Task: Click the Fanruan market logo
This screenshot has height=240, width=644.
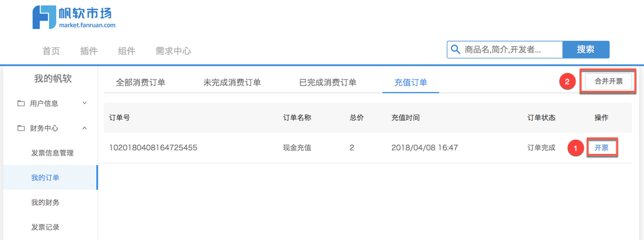Action: click(74, 17)
